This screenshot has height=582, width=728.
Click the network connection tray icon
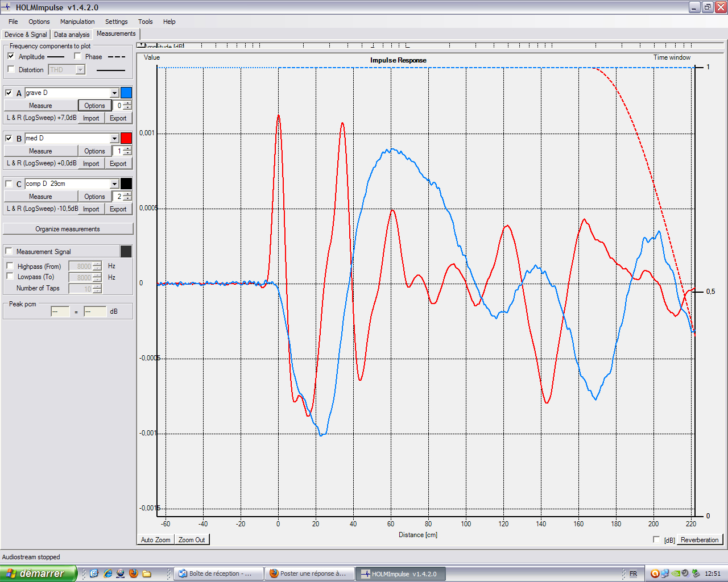click(665, 573)
